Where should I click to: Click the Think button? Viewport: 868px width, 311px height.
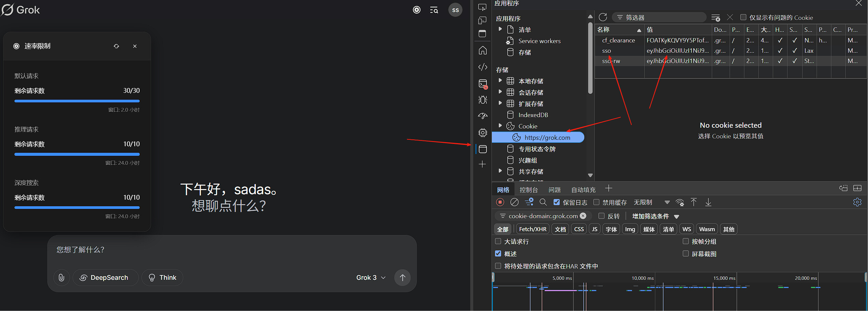click(x=162, y=277)
